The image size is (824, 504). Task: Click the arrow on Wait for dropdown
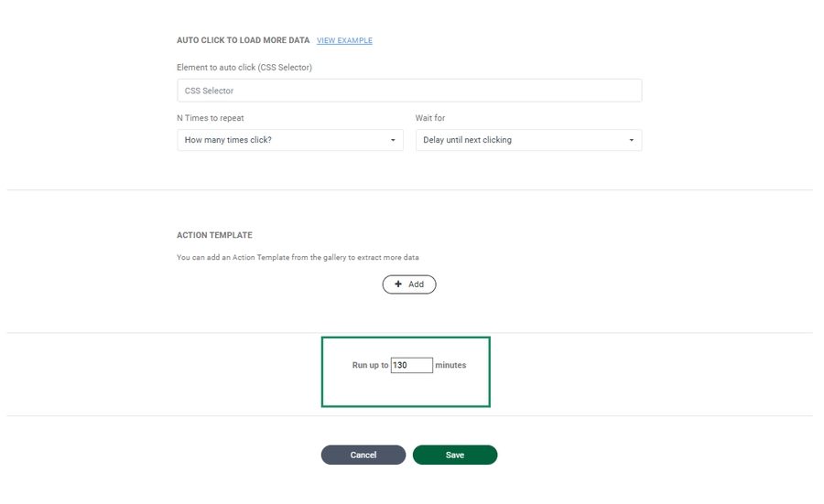click(631, 141)
